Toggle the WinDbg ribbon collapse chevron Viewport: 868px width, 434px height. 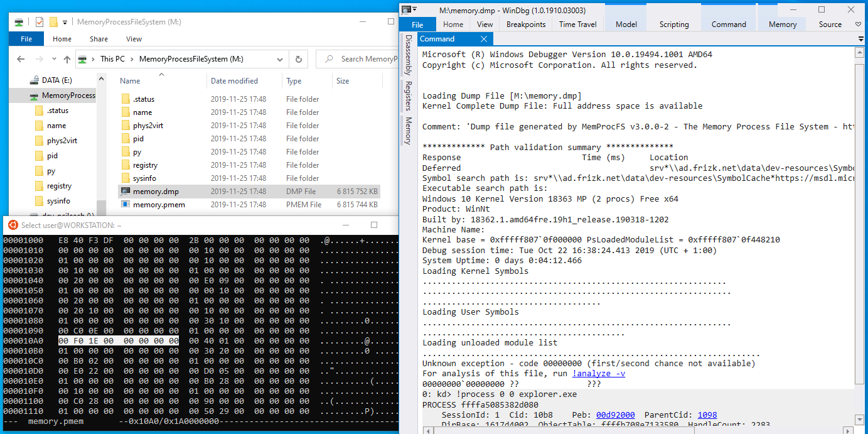pos(859,24)
